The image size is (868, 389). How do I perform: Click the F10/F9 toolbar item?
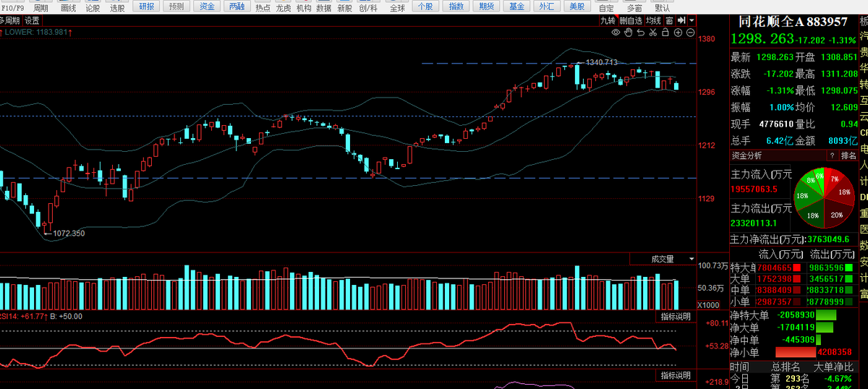coord(14,8)
